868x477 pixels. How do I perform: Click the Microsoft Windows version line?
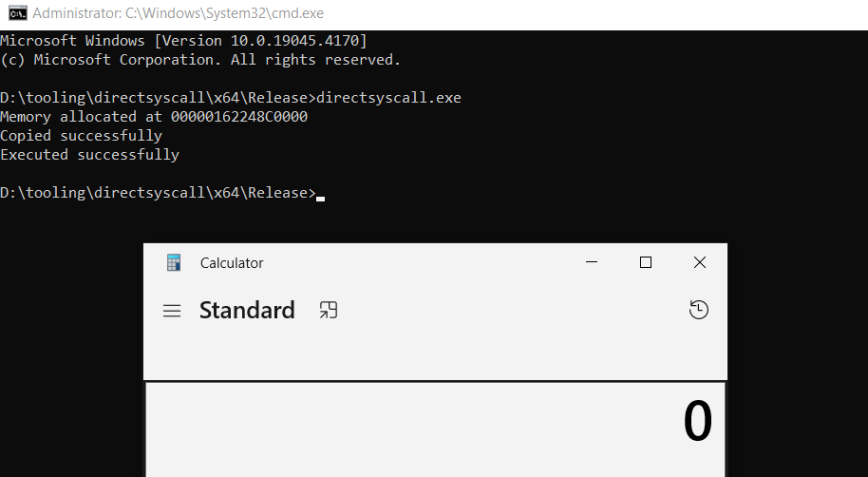pos(183,41)
